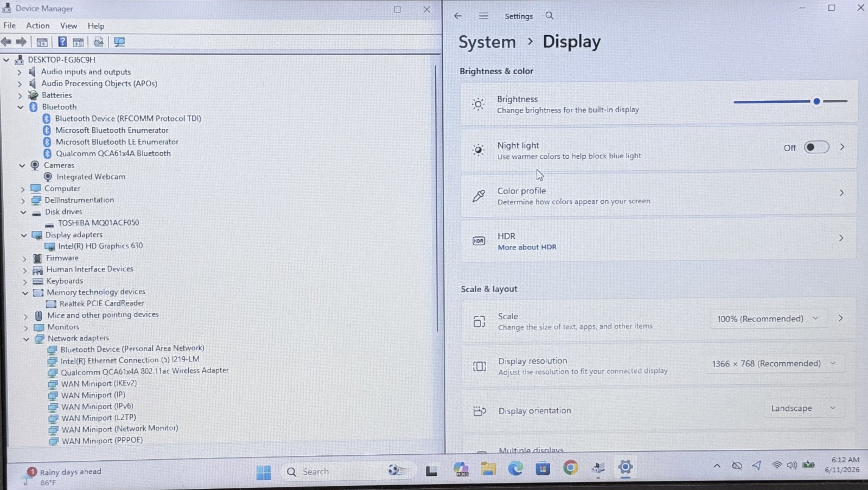Click the Forward arrow in Device Manager toolbar
Screen dimensions: 868x490
click(x=21, y=42)
